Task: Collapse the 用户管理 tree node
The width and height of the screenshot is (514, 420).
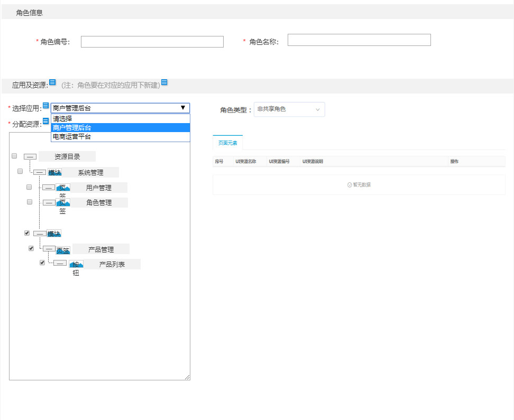Action: coord(49,188)
